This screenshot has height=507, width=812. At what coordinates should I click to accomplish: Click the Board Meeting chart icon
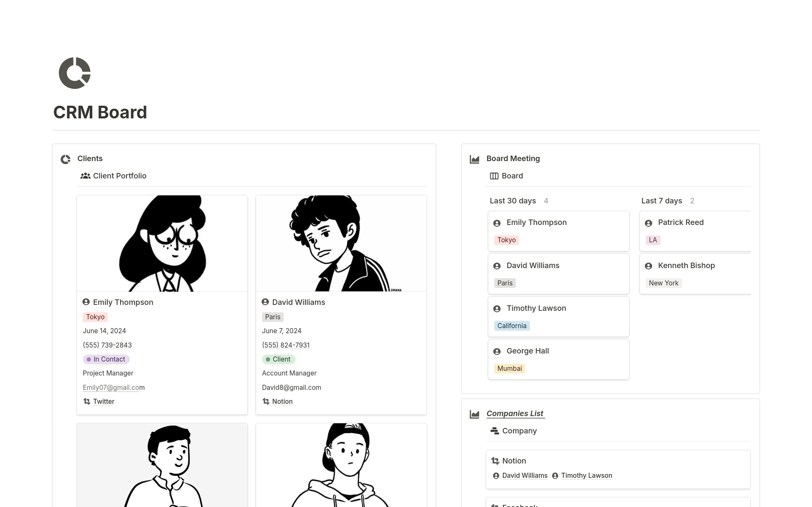pos(475,159)
